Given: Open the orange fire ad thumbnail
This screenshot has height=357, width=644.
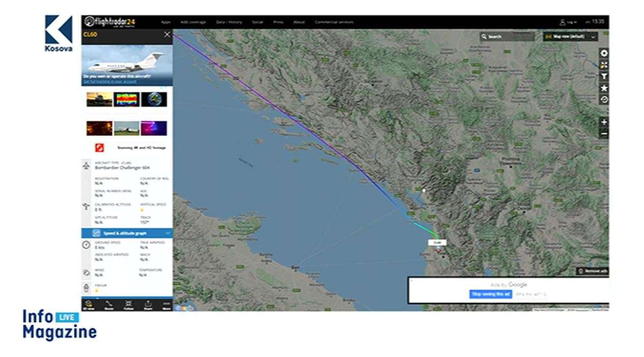Looking at the screenshot, I should point(100,128).
